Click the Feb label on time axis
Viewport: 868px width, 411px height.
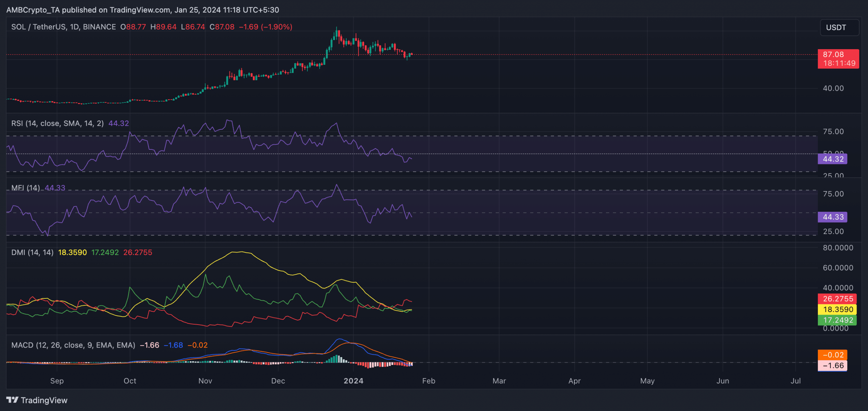pos(429,381)
